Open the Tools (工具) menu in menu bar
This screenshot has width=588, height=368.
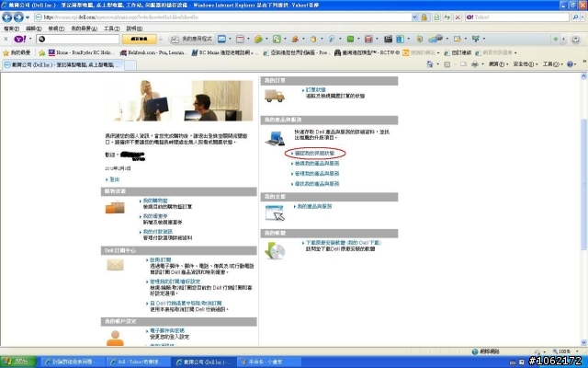point(111,29)
